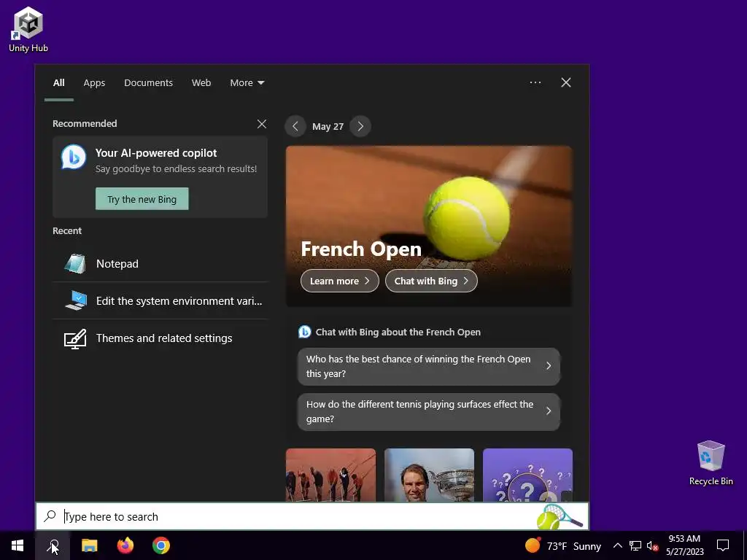Open the Action Center notifications icon

pos(723,545)
